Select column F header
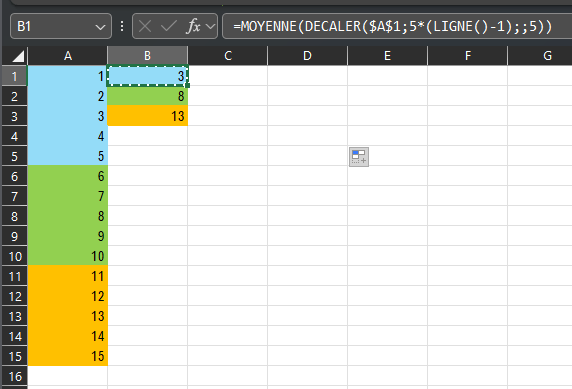The width and height of the screenshot is (572, 389). 468,56
